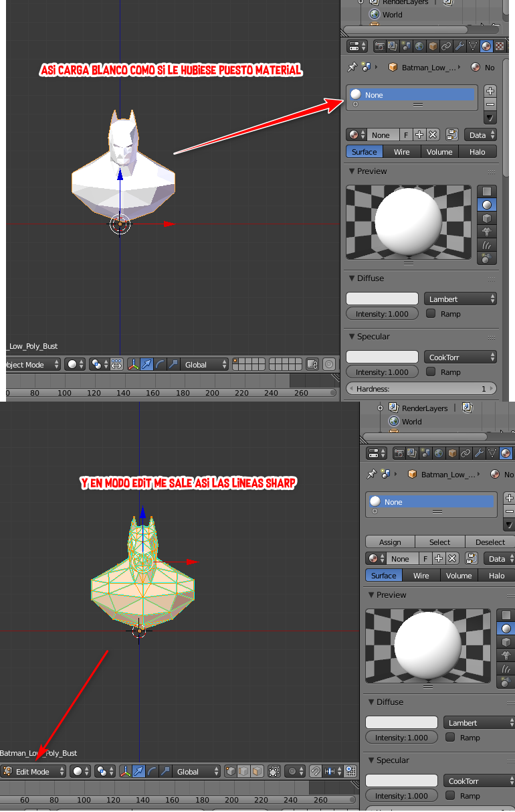Add material slot with plus in upper screenshot
This screenshot has width=515, height=812.
[x=490, y=91]
